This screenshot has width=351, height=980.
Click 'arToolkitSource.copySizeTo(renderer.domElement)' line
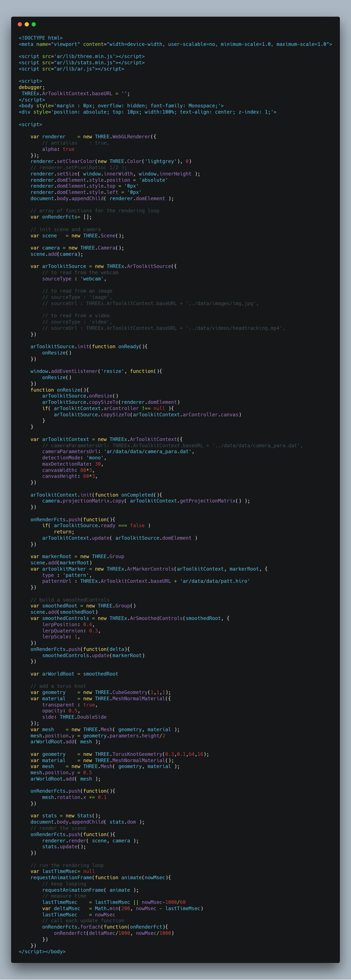point(111,402)
